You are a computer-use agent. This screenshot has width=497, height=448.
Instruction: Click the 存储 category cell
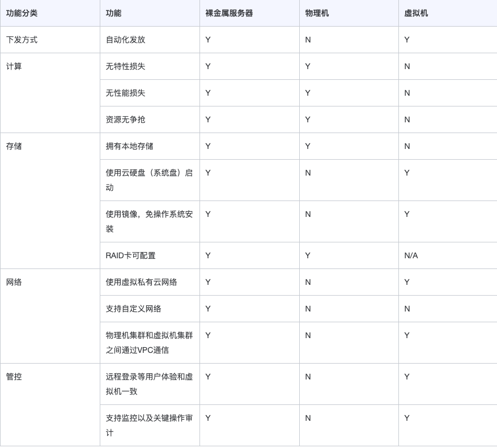(14, 146)
